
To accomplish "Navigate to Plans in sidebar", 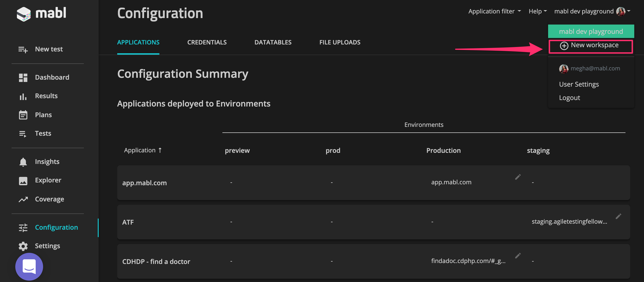I will (x=43, y=115).
